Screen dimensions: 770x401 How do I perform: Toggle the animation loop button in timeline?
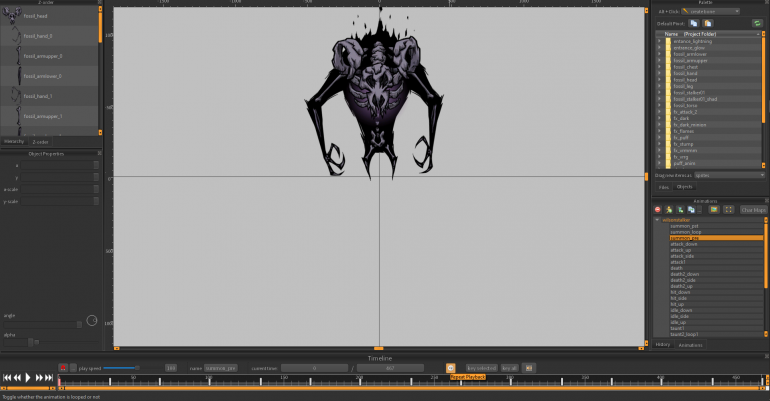point(450,368)
